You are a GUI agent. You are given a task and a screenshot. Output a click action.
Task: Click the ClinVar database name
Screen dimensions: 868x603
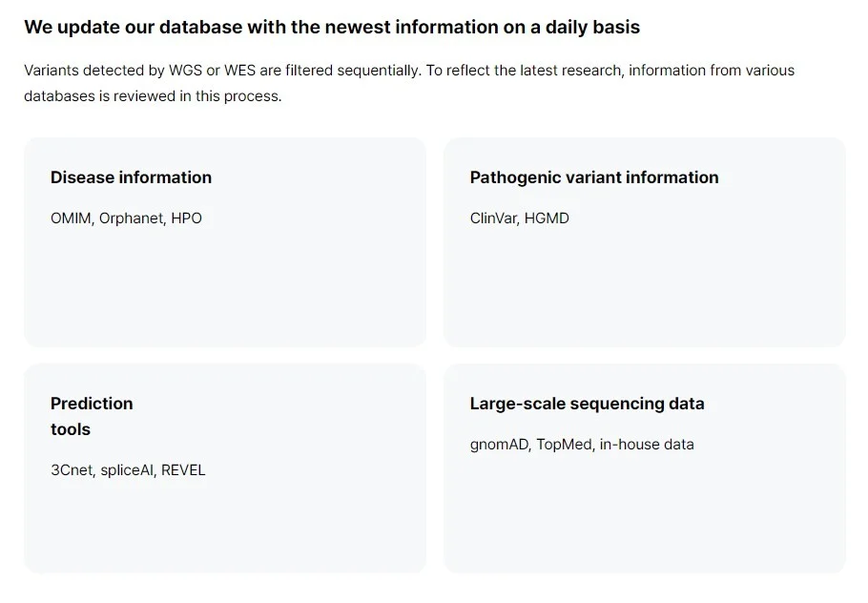(x=493, y=218)
